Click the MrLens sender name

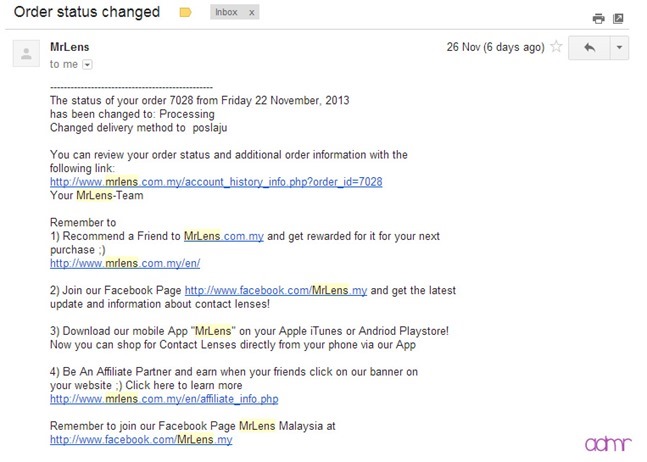68,47
